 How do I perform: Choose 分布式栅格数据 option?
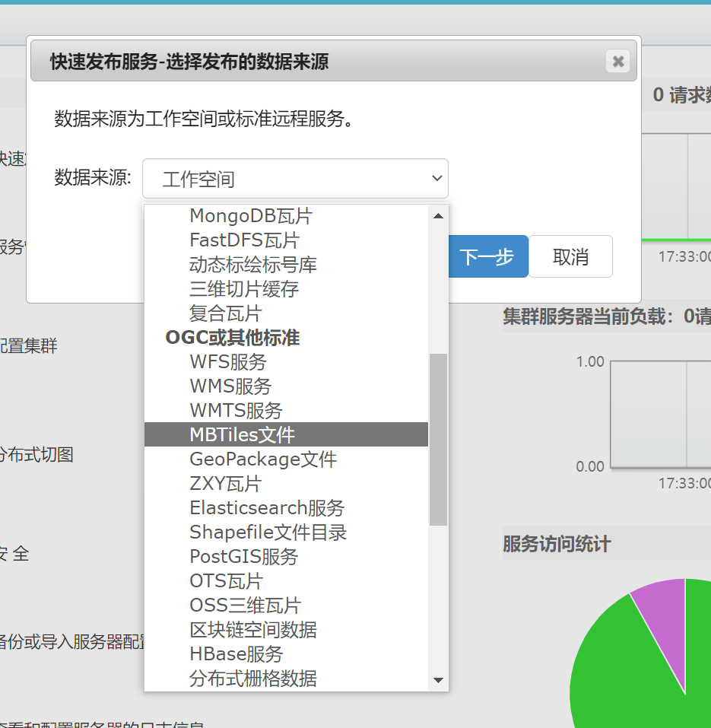[286, 679]
